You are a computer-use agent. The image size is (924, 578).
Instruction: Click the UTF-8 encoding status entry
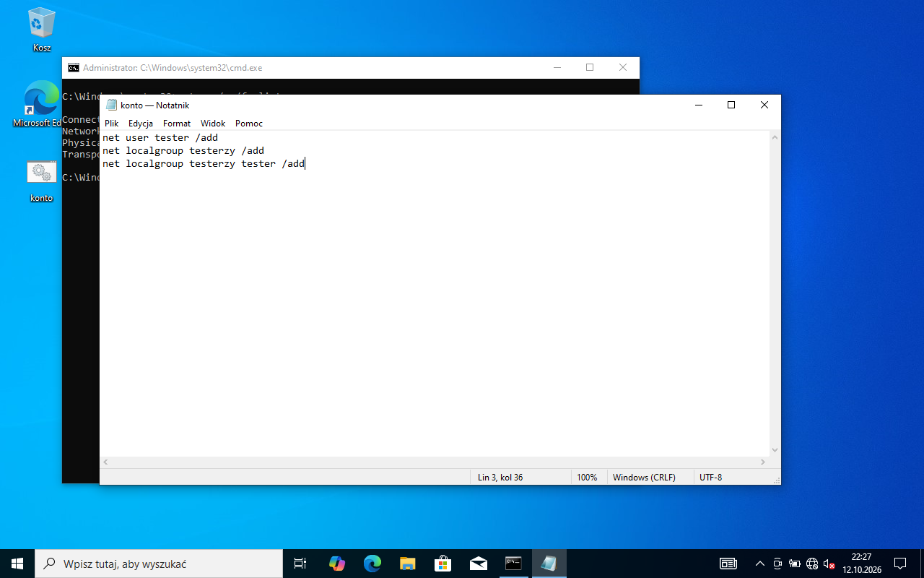point(710,478)
